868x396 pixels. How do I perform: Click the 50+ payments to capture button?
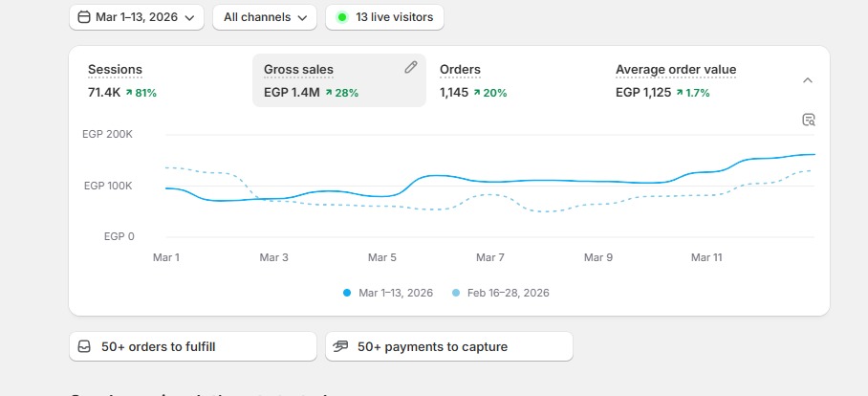pyautogui.click(x=449, y=346)
